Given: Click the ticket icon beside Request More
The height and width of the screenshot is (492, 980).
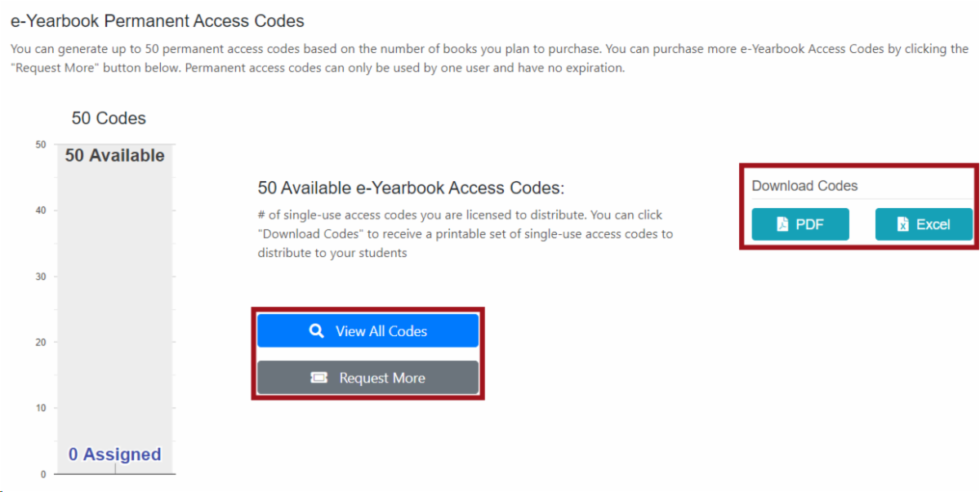Looking at the screenshot, I should (318, 378).
